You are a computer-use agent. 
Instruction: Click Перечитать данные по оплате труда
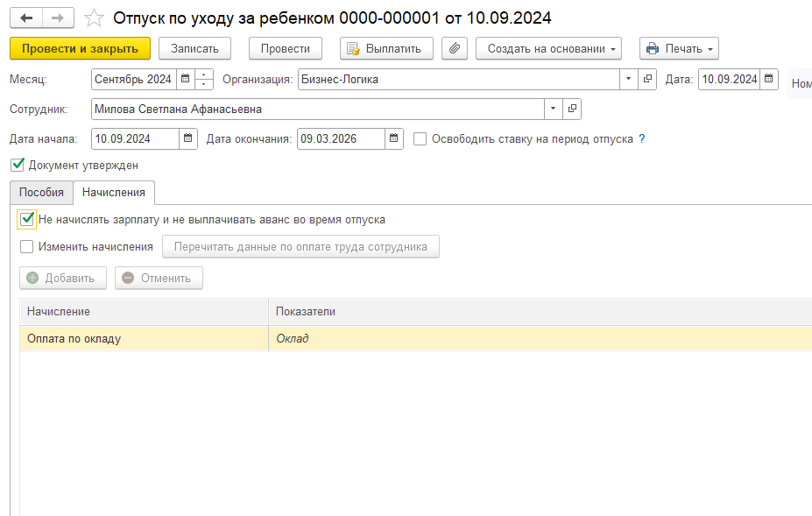click(300, 246)
